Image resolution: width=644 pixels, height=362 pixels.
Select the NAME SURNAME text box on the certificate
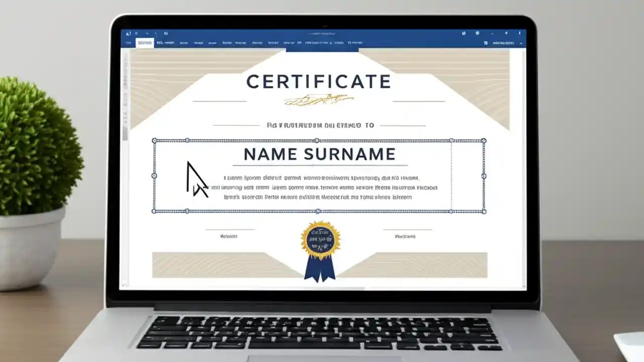pos(319,155)
